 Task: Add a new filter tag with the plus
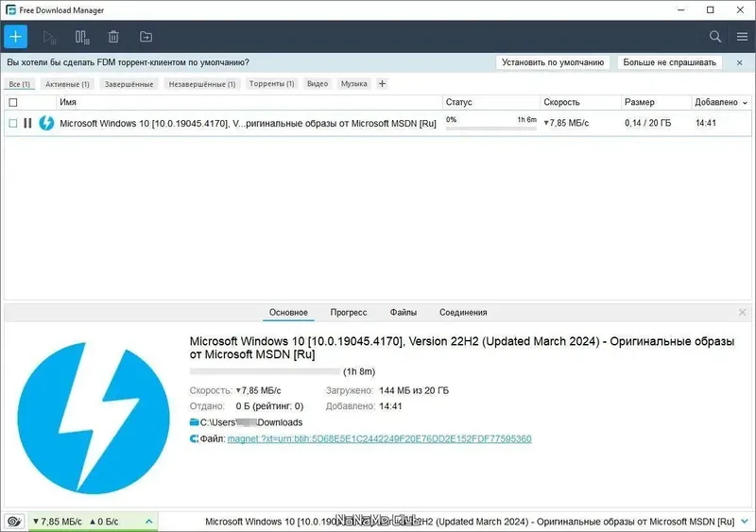point(382,84)
